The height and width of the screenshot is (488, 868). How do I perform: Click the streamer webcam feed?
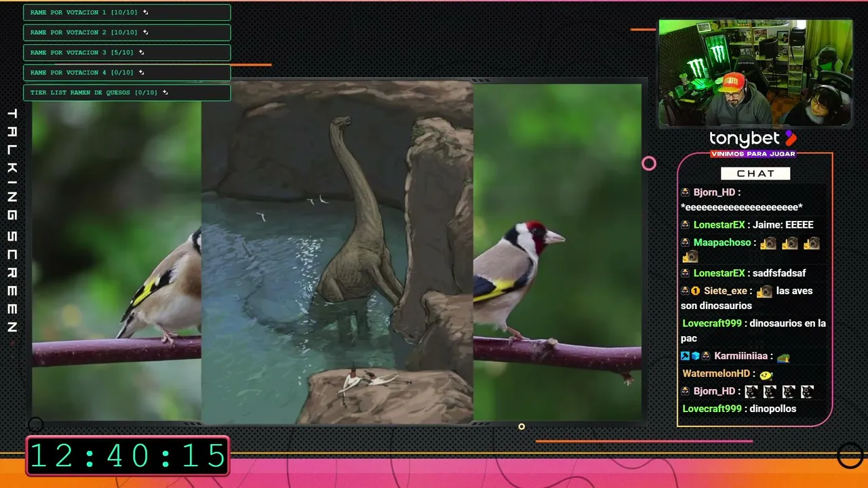[755, 73]
